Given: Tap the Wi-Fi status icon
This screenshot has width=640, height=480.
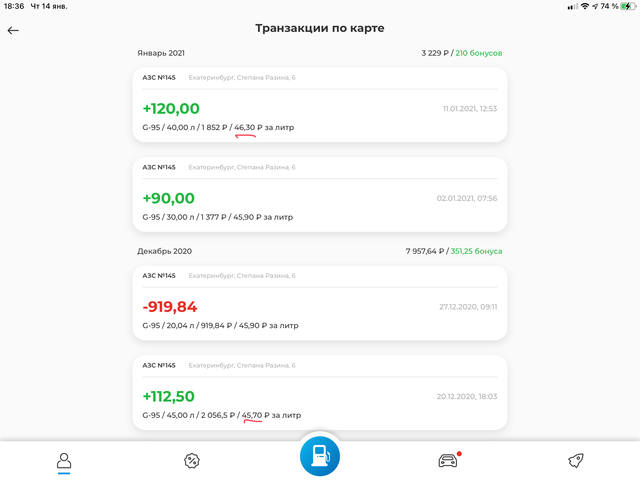Looking at the screenshot, I should pos(585,6).
